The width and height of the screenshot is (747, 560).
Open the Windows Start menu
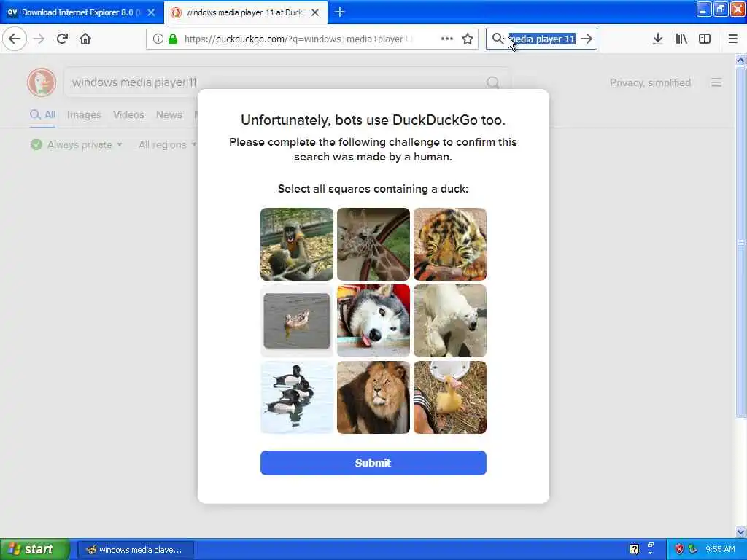[x=35, y=550]
